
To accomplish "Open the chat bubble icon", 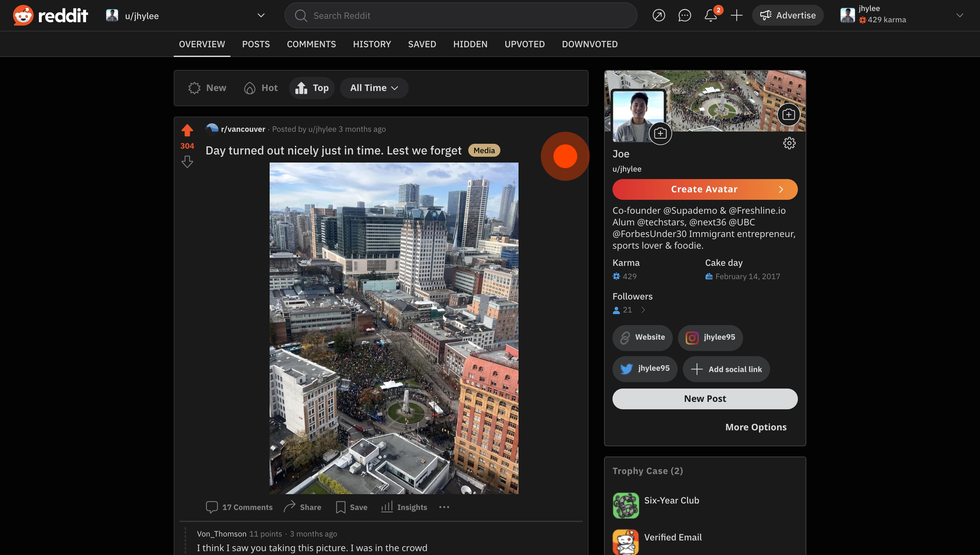I will pos(684,15).
